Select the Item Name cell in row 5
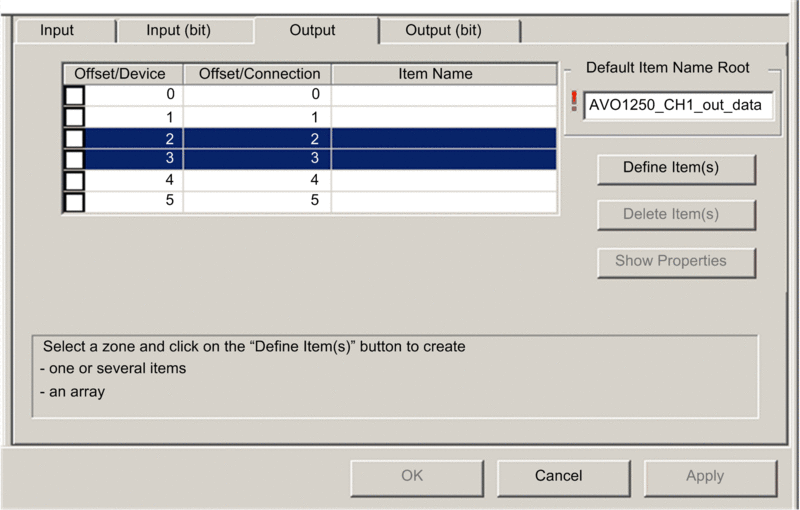800x510 pixels. tap(443, 201)
